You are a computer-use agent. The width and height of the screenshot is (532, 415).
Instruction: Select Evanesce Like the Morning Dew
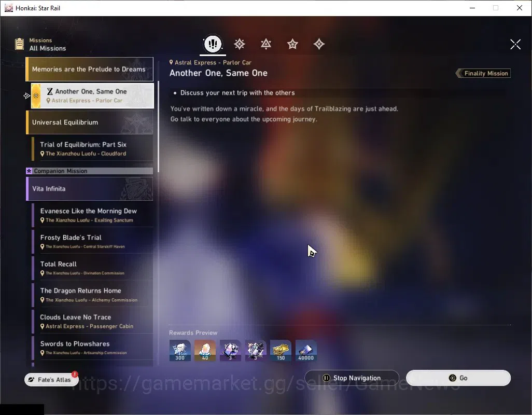[92, 215]
